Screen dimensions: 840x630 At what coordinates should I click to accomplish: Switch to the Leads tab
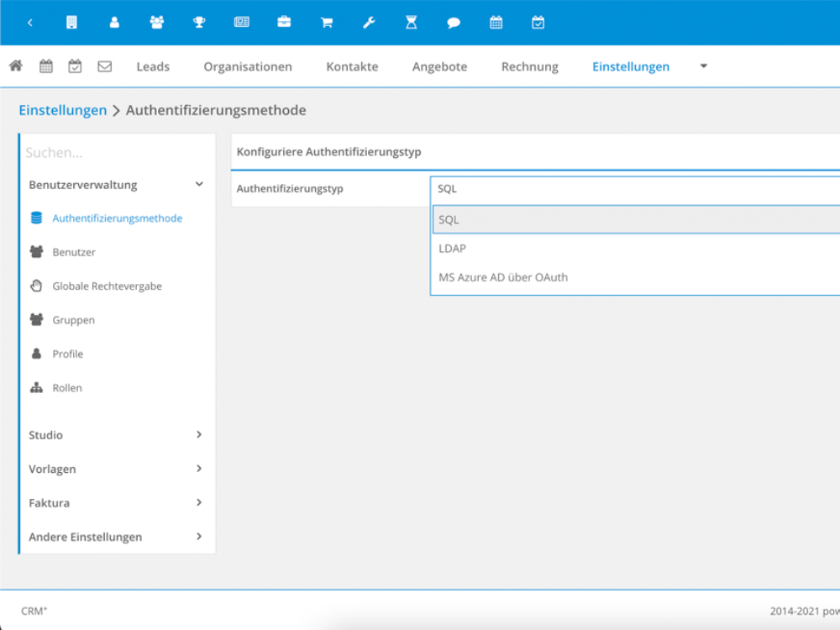click(x=153, y=66)
